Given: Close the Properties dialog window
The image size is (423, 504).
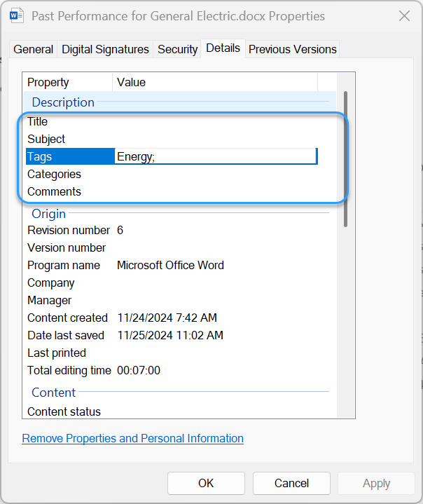Looking at the screenshot, I should (x=403, y=15).
